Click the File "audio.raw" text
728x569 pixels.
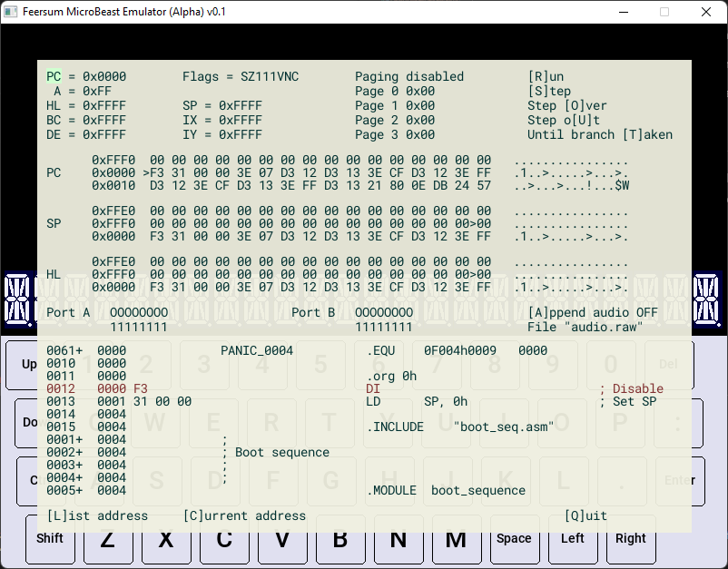point(585,328)
